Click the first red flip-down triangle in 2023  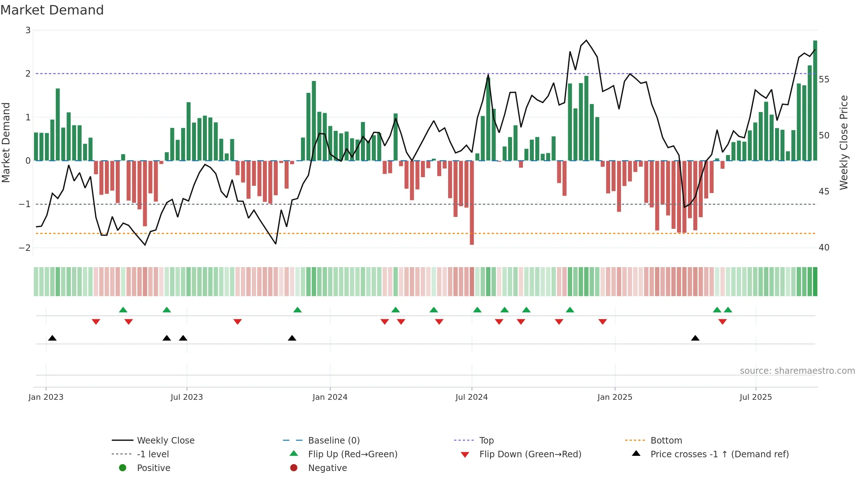(96, 322)
